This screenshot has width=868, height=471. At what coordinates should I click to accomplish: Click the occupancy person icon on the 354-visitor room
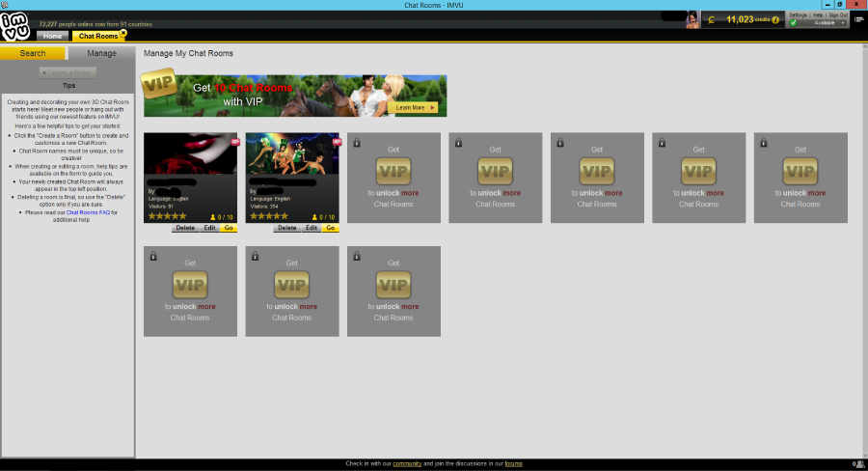pyautogui.click(x=314, y=217)
